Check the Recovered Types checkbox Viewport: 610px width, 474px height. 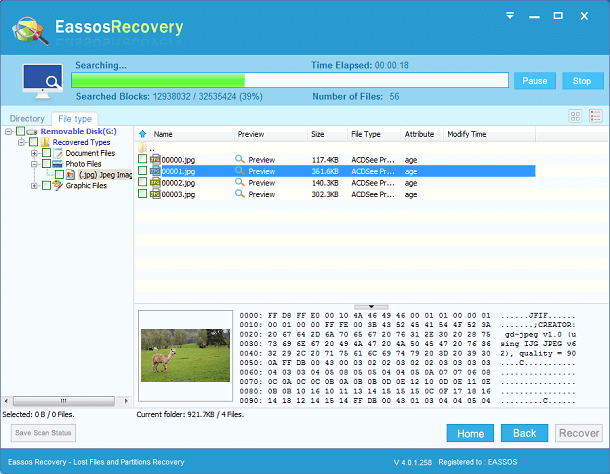pos(33,142)
